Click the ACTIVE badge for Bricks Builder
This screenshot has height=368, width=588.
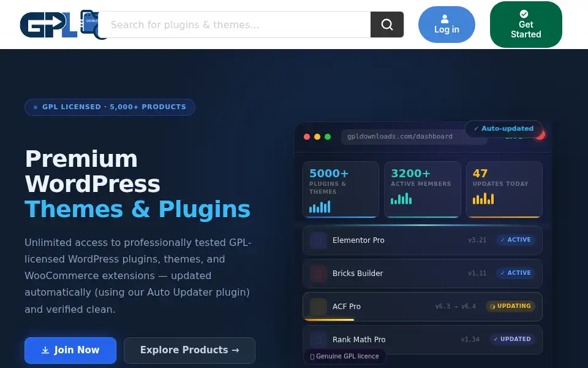pos(516,273)
